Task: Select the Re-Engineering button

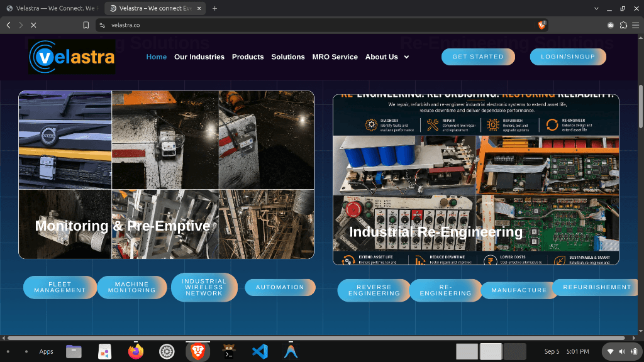Action: (x=446, y=290)
